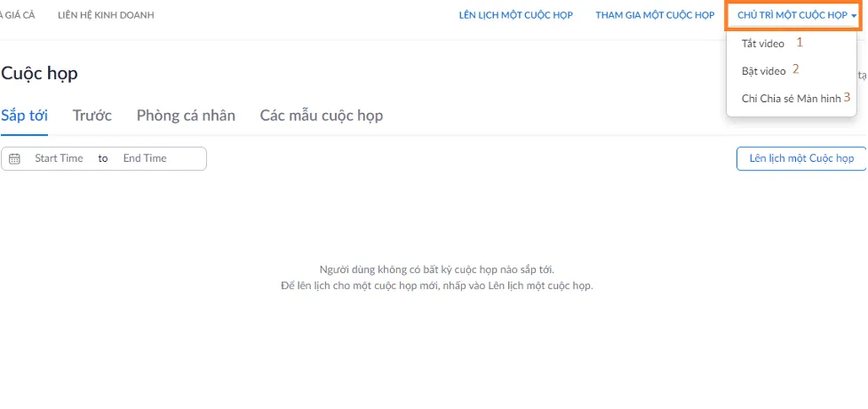Click the GIÁ CẢ navigation link
This screenshot has height=409, width=868.
[18, 15]
